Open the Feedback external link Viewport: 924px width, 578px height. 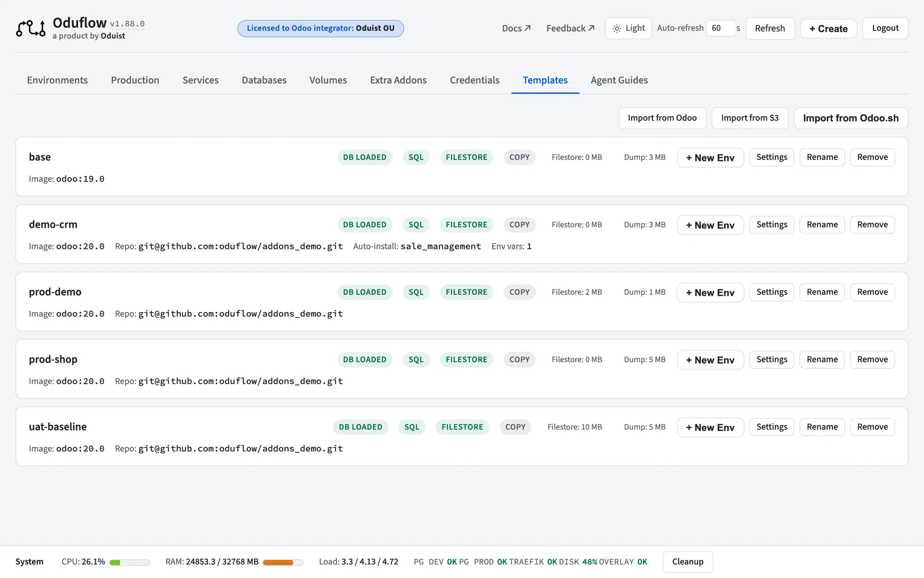570,28
